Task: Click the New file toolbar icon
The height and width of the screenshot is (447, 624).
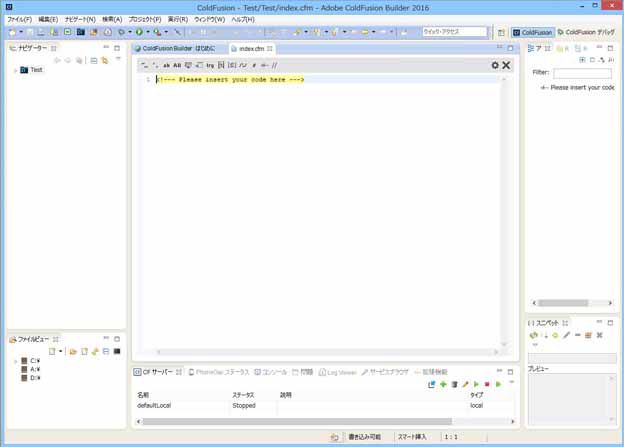Action: [x=12, y=32]
